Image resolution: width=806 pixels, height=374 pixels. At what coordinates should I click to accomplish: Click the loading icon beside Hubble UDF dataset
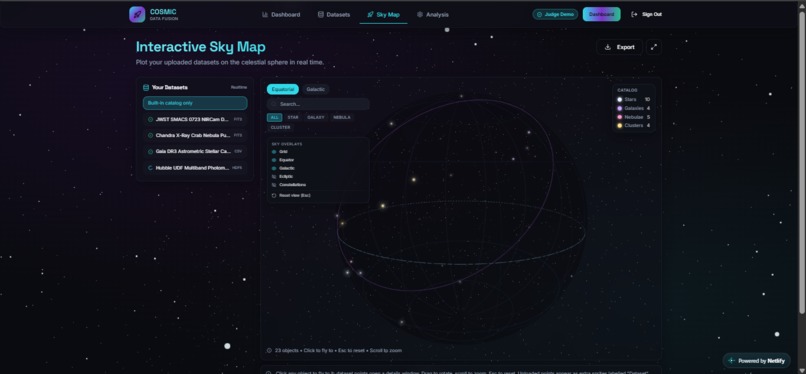tap(151, 167)
